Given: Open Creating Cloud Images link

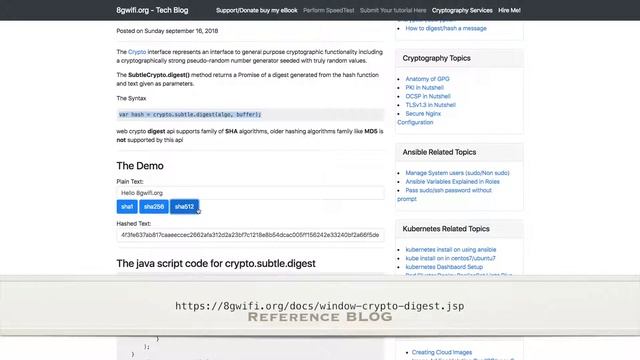Looking at the screenshot, I should [442, 352].
